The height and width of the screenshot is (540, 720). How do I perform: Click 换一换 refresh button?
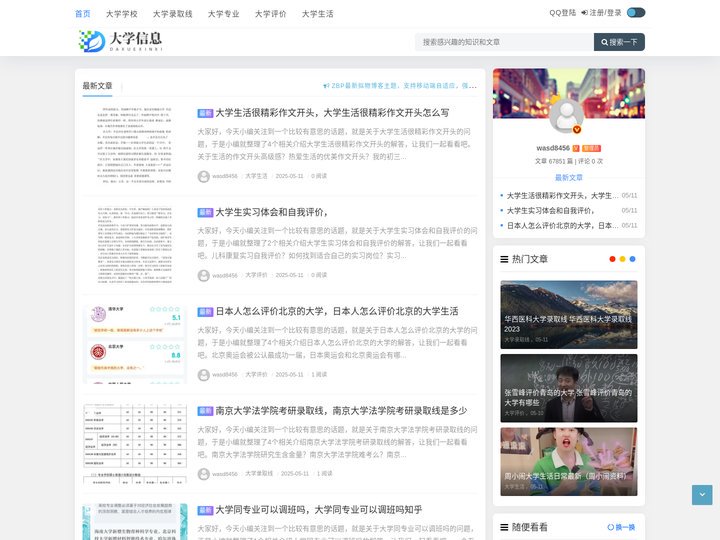[x=621, y=527]
